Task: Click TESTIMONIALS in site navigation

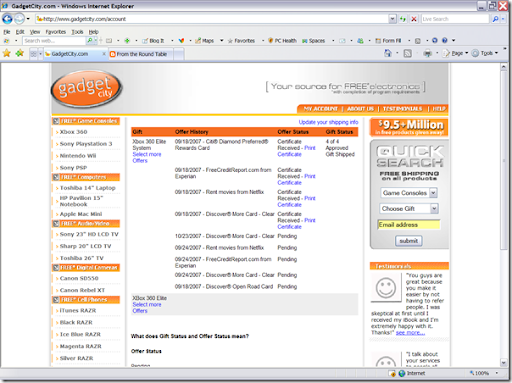Action: (x=402, y=109)
